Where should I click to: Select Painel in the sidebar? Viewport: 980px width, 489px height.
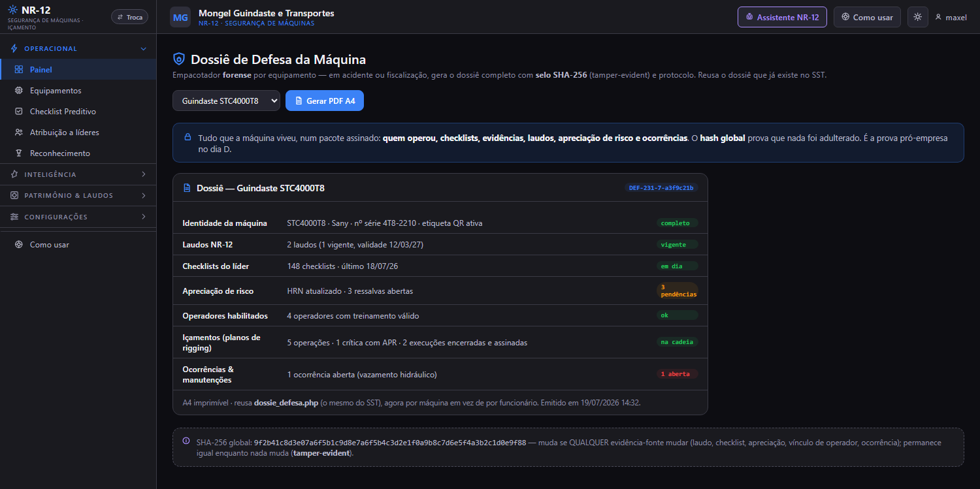(78, 69)
